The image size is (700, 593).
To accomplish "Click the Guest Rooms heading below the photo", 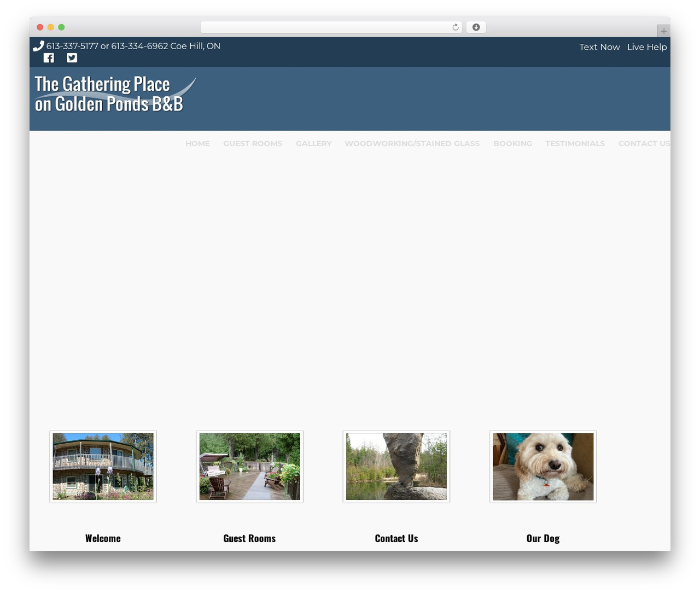I will 249,538.
